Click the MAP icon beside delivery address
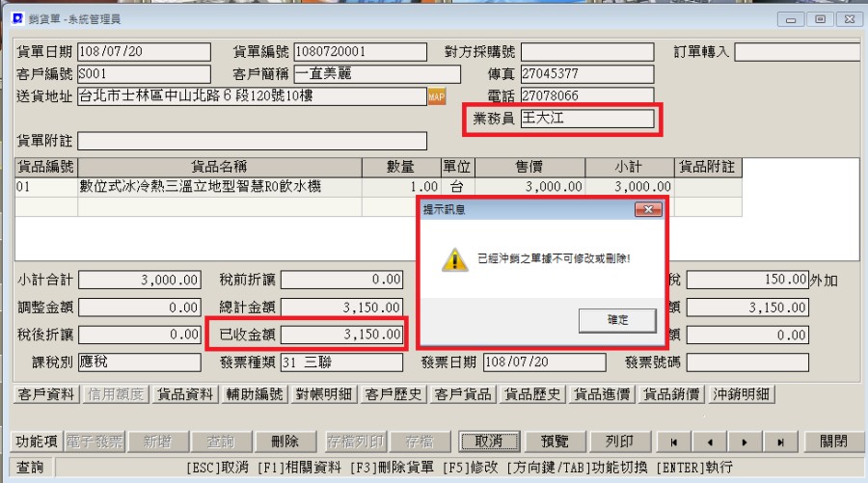 (436, 96)
